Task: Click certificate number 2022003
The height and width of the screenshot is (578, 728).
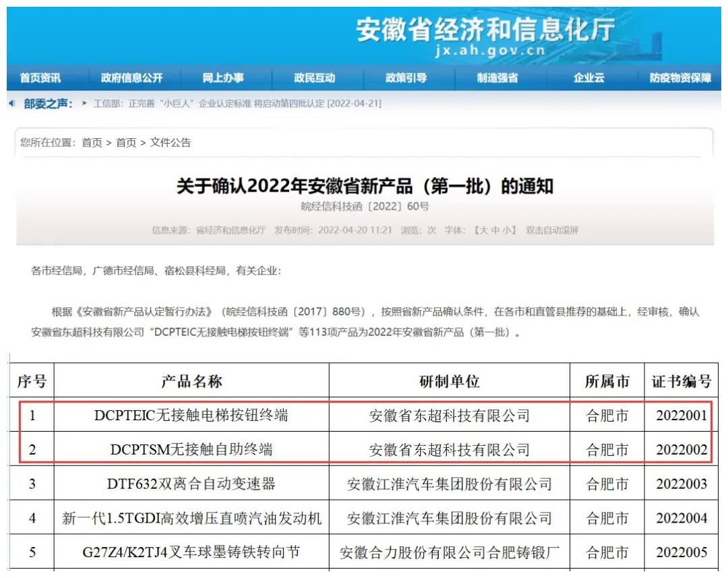Action: pyautogui.click(x=681, y=484)
